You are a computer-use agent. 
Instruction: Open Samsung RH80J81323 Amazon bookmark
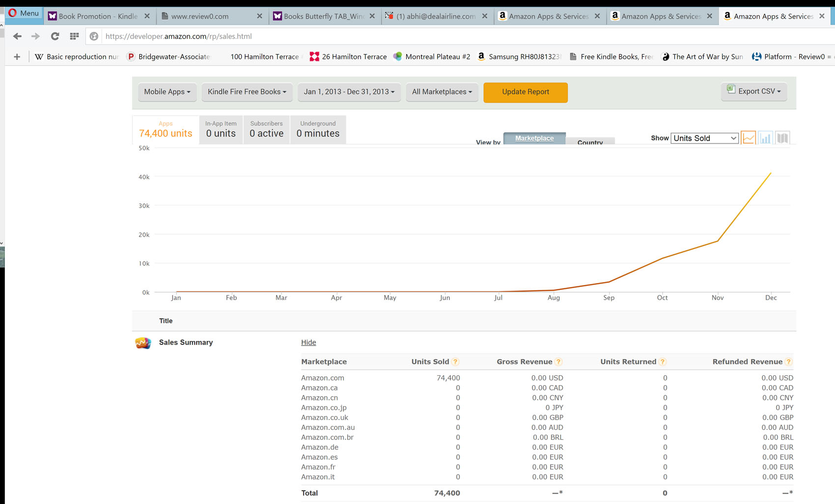pyautogui.click(x=519, y=57)
